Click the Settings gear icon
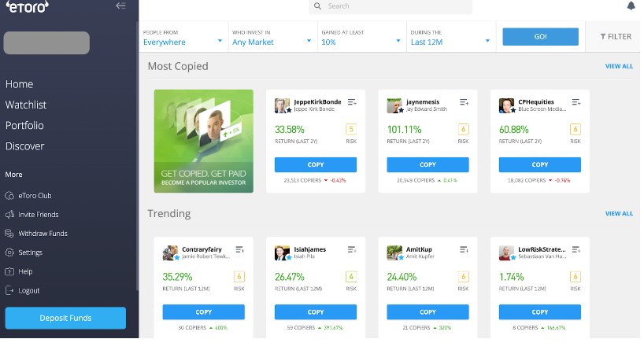This screenshot has height=350, width=644. 9,252
